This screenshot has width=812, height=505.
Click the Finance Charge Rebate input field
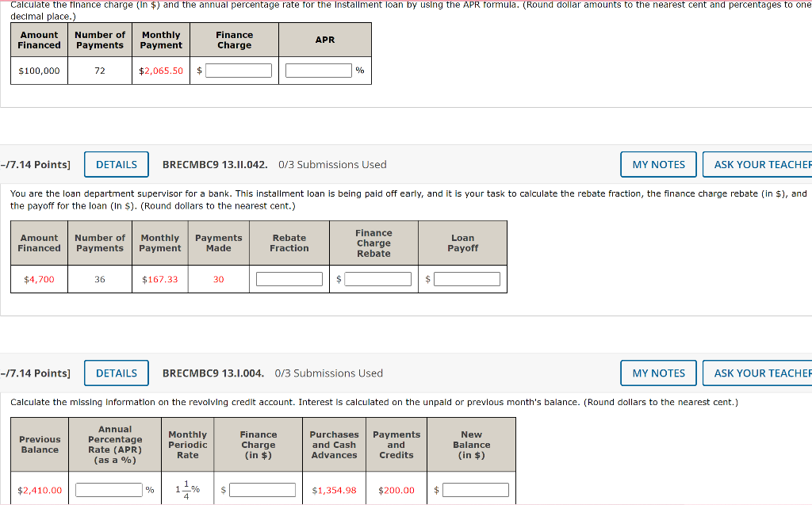click(x=378, y=279)
